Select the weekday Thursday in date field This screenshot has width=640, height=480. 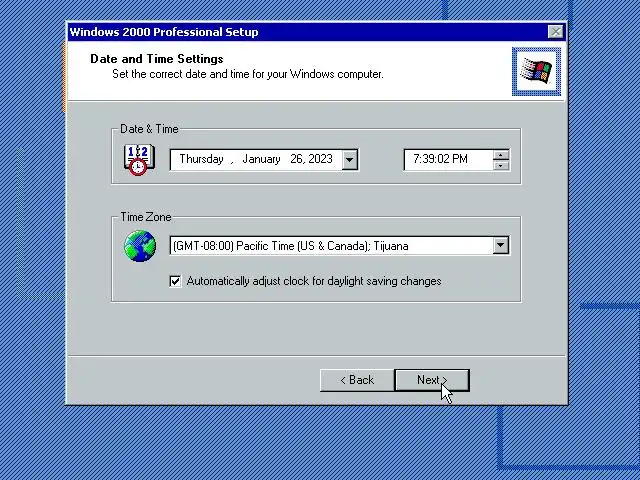(202, 159)
